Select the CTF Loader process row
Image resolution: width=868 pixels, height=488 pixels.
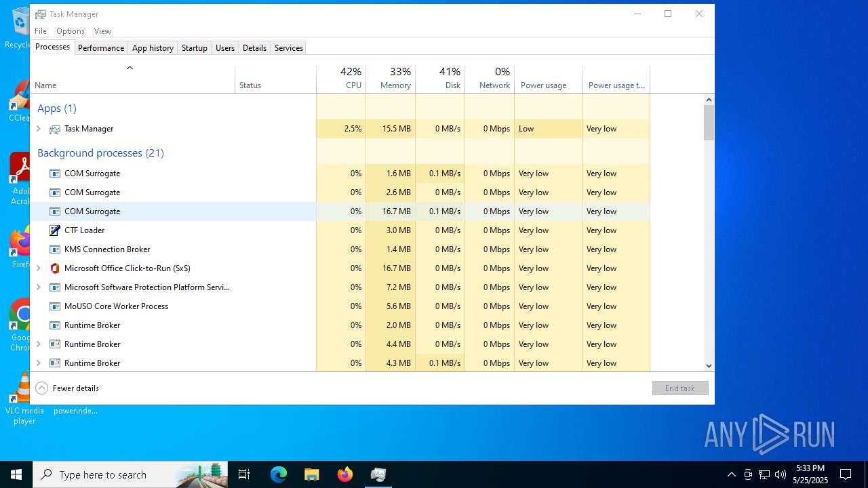[340, 230]
